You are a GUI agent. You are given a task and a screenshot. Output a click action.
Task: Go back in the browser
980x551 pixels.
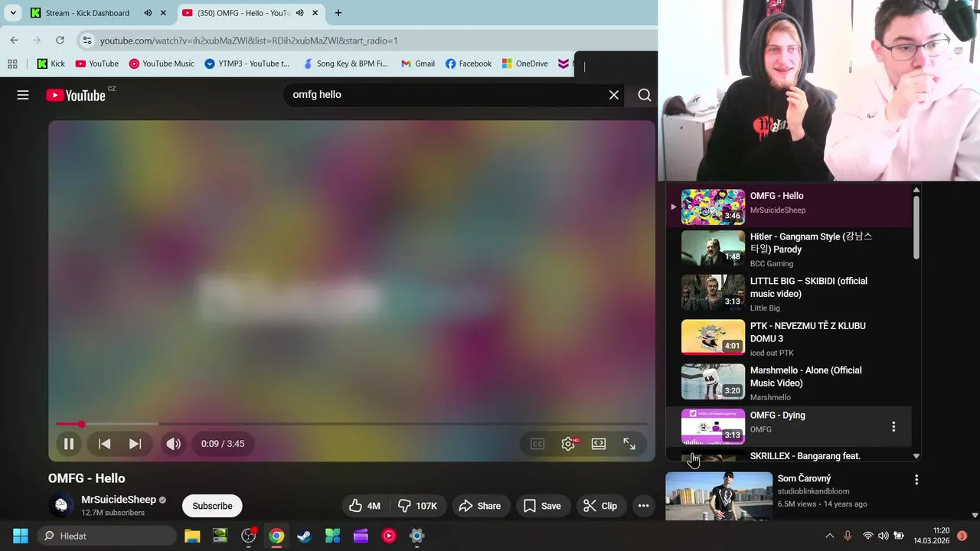pos(14,41)
